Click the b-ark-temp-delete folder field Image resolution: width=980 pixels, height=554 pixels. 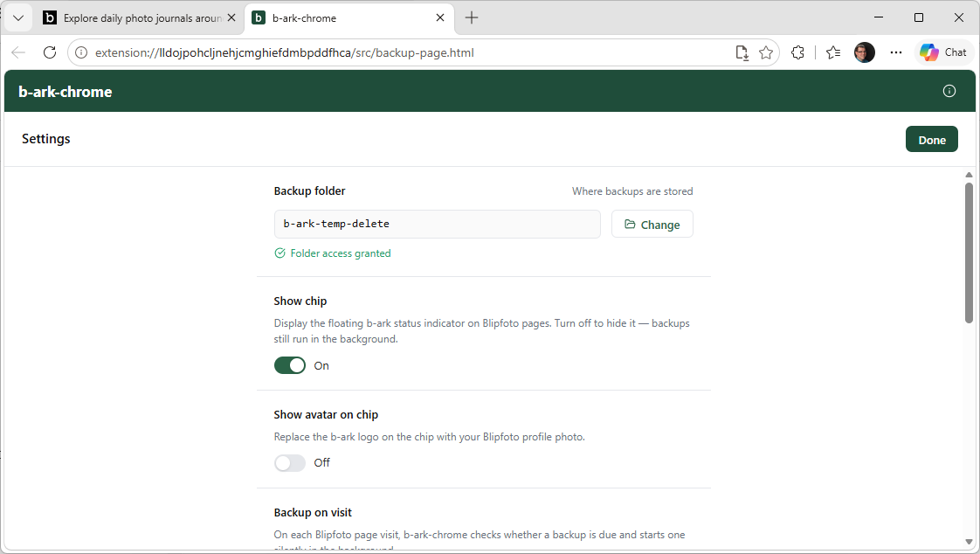(x=437, y=224)
